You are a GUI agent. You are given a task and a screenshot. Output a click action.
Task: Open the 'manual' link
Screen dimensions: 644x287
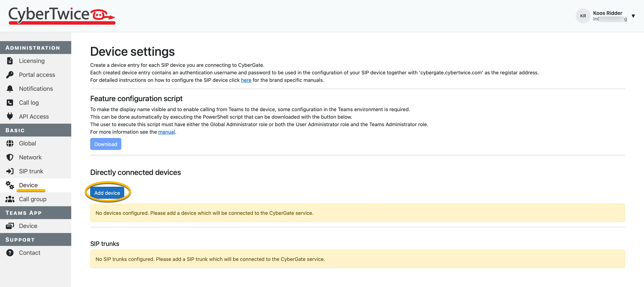pyautogui.click(x=166, y=132)
